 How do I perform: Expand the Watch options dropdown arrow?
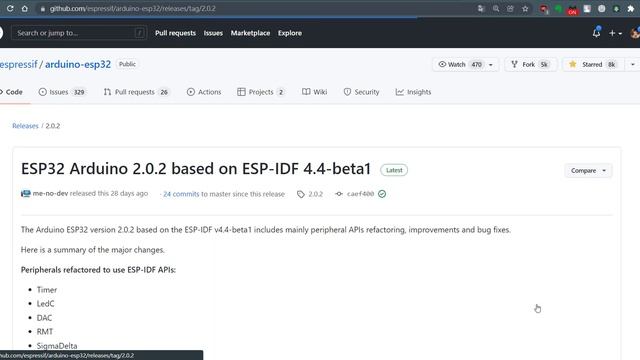click(x=491, y=64)
